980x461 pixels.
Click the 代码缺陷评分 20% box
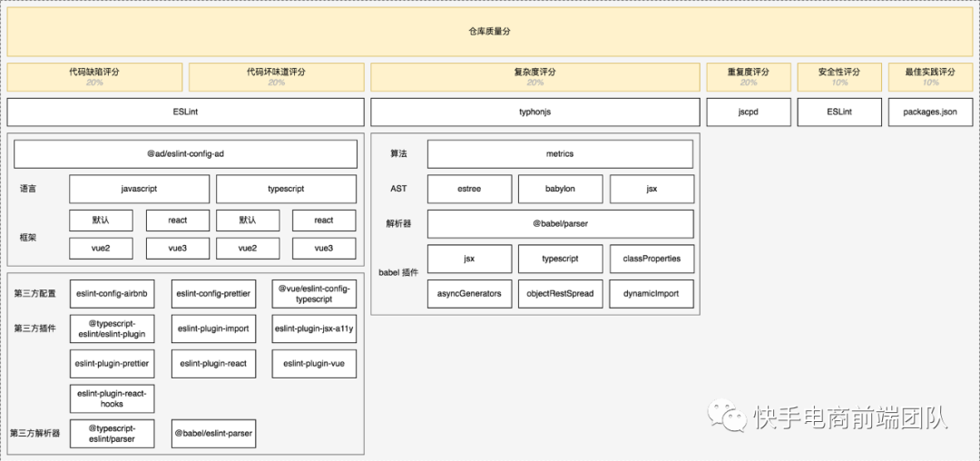pos(94,77)
